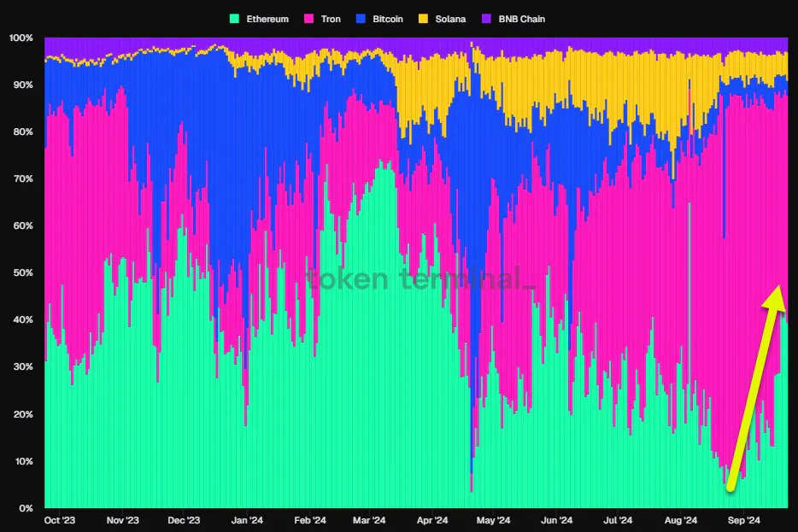This screenshot has height=532, width=798.
Task: Click the "60%" y-axis label
Action: (23, 225)
